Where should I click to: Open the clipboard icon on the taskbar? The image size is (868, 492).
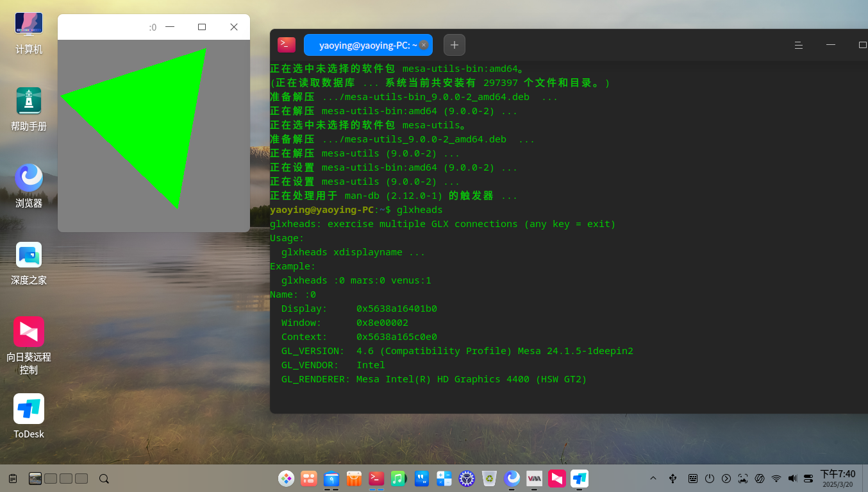13,479
